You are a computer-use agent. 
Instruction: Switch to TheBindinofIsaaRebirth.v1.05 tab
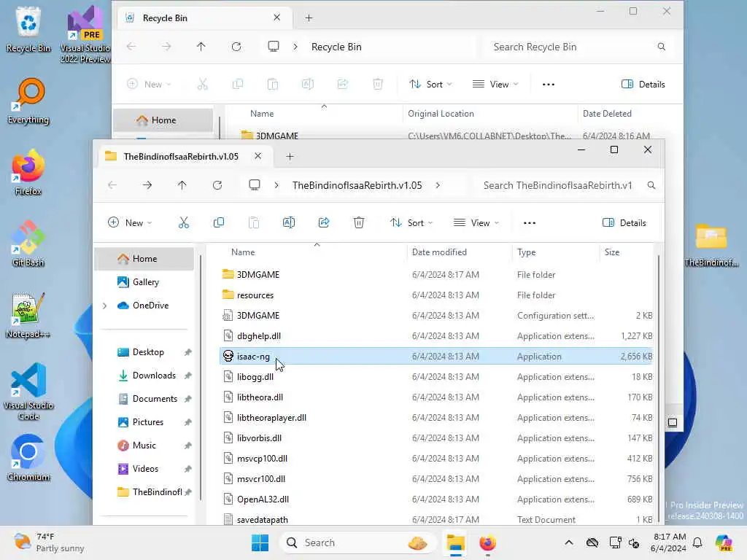pos(186,156)
